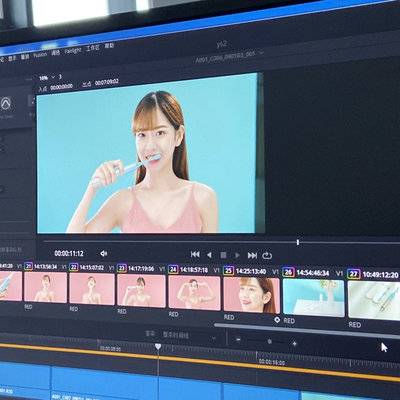Click the out-point timecode above viewer

coord(107,82)
